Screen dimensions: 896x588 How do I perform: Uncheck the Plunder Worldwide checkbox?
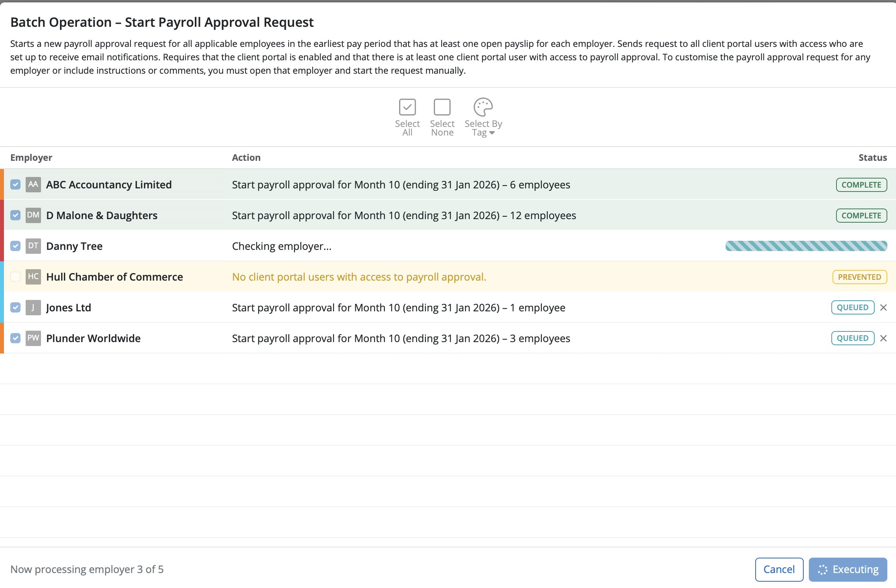(x=15, y=338)
